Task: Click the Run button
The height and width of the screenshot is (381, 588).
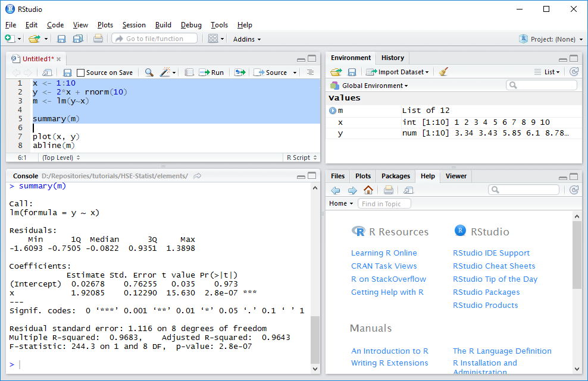Action: pos(212,73)
